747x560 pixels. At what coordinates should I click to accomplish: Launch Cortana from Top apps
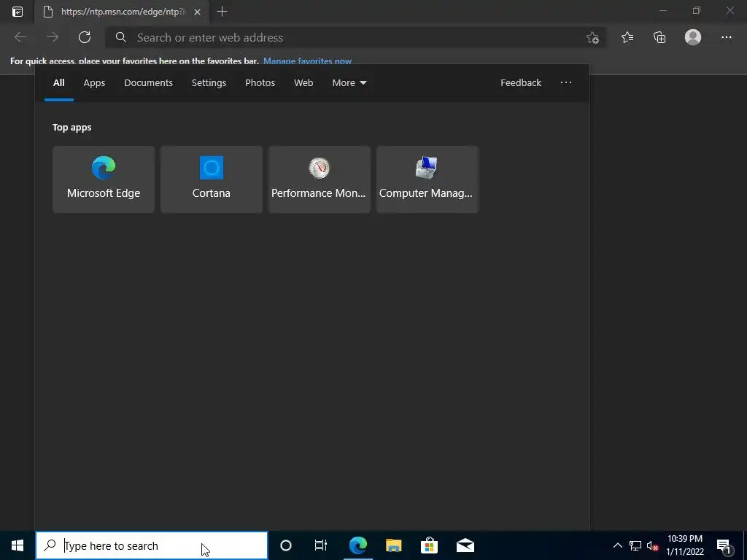tap(211, 179)
